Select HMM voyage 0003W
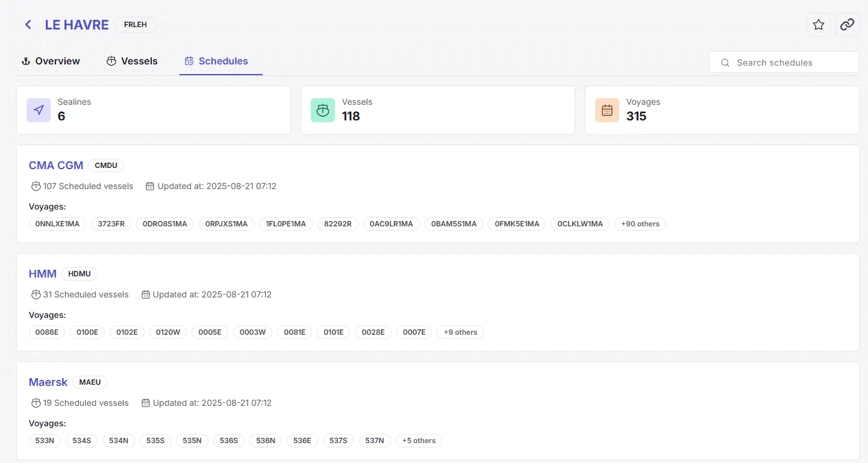The height and width of the screenshot is (463, 868). 253,332
